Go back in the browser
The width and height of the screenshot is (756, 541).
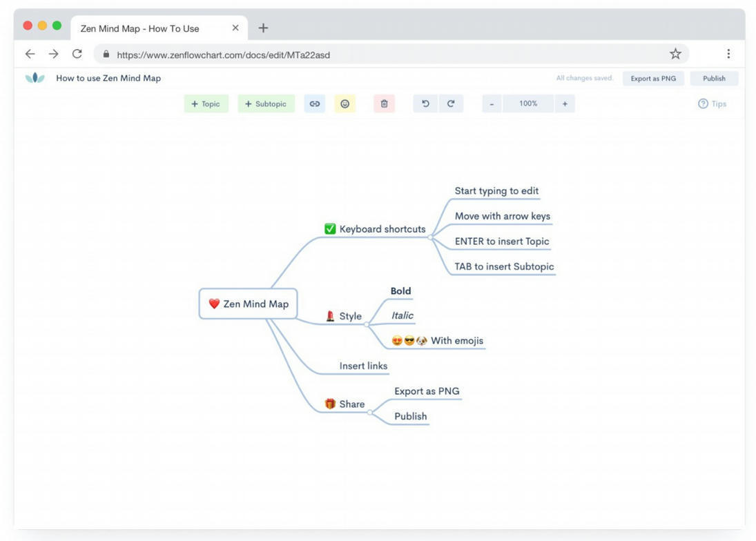[30, 54]
